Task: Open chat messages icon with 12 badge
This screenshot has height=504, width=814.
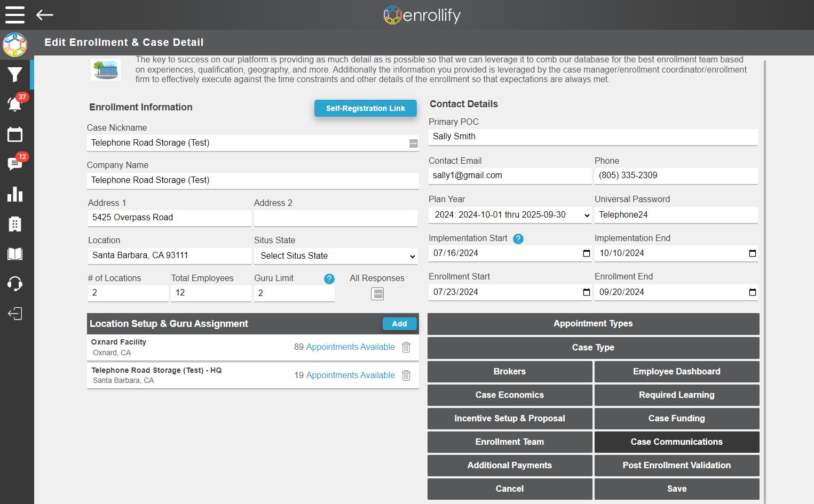Action: [x=15, y=163]
